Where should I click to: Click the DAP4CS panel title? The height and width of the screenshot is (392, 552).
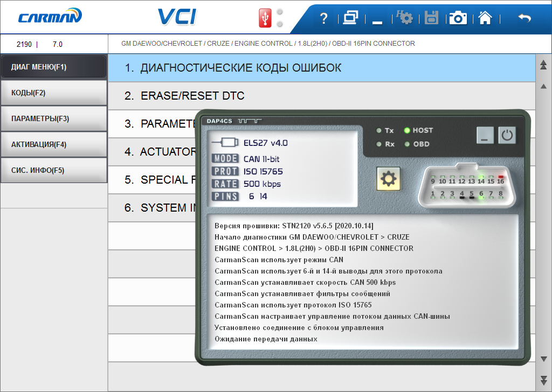[x=219, y=121]
